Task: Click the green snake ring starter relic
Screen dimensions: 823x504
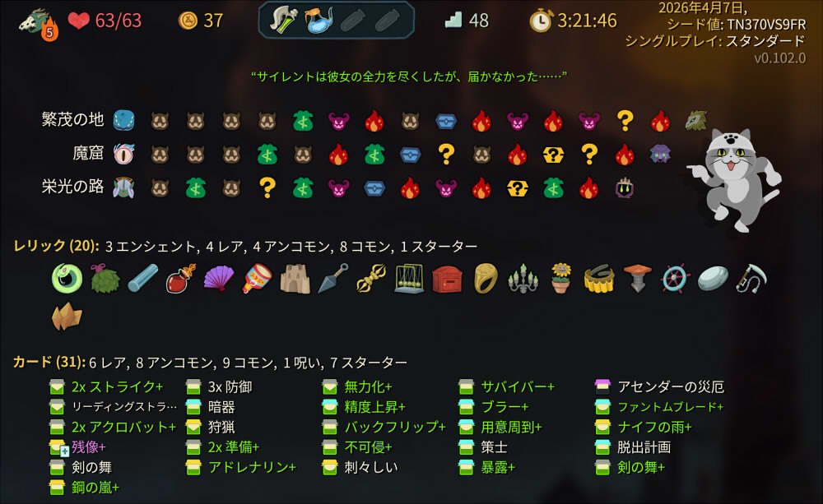Action: click(67, 278)
